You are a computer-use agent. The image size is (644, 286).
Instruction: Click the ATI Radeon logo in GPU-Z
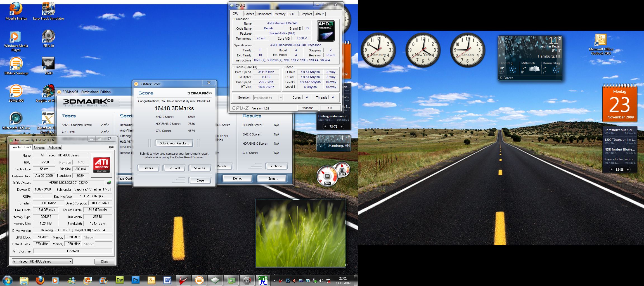(x=101, y=165)
